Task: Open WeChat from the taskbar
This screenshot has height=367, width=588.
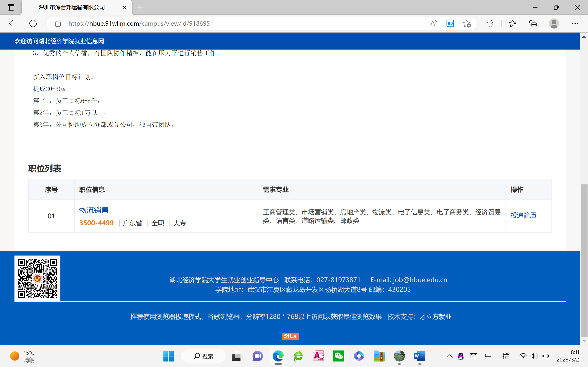Action: pos(339,356)
